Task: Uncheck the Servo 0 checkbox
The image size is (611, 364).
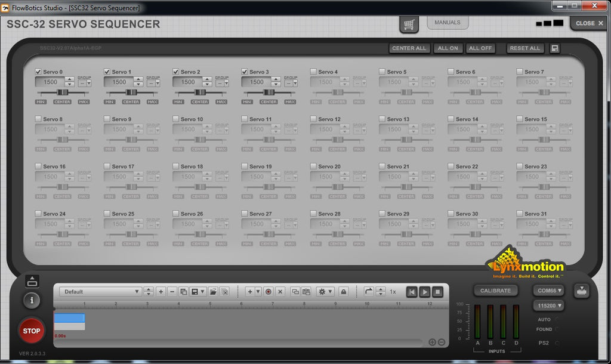Action: click(38, 72)
